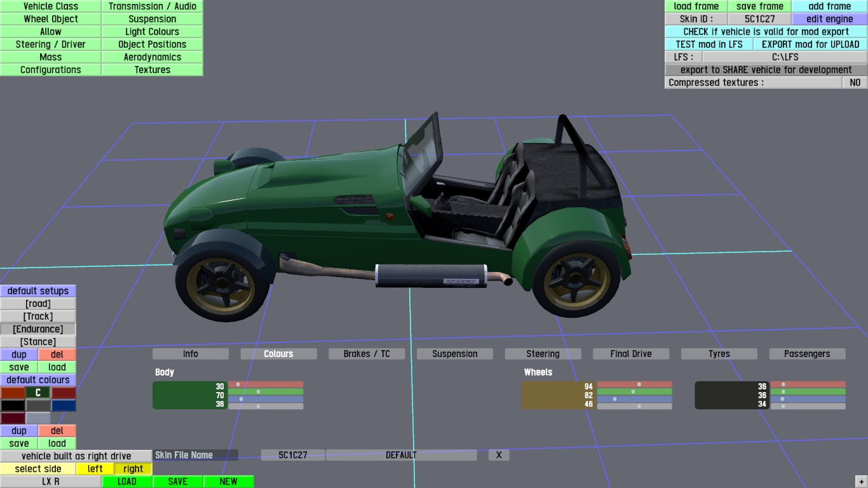Check if vehicle is valid for mod export
The width and height of the screenshot is (868, 488).
766,32
